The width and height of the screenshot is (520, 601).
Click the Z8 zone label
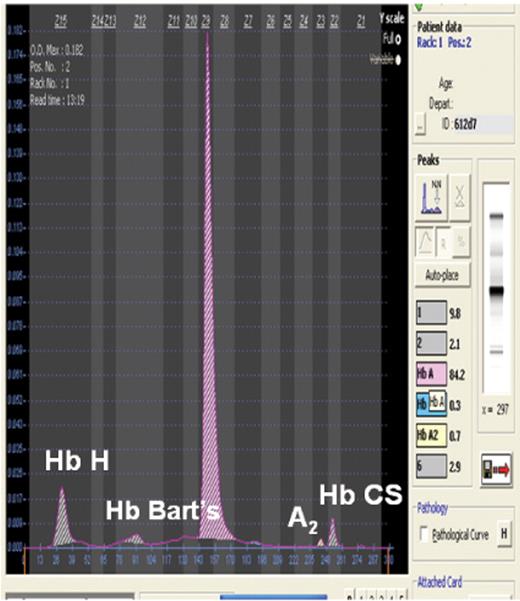(x=225, y=21)
